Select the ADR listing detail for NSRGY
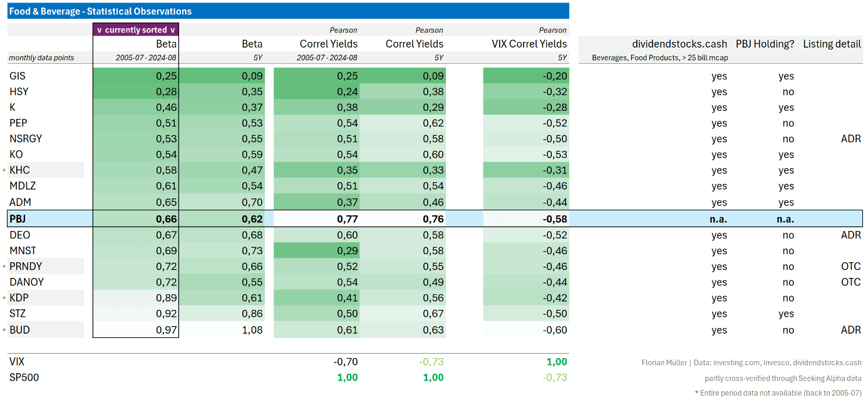This screenshot has height=405, width=868. [850, 138]
